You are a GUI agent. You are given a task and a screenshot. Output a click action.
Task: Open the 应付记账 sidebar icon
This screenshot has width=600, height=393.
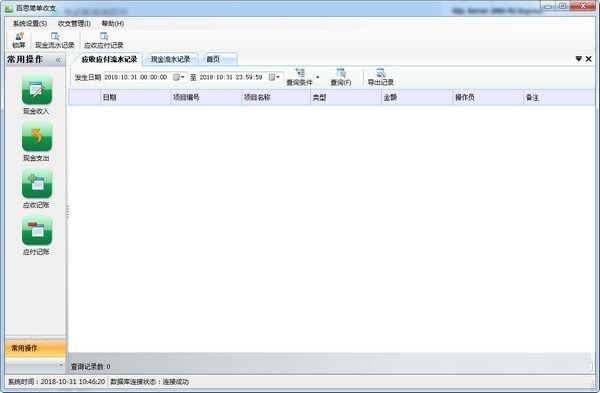37,231
